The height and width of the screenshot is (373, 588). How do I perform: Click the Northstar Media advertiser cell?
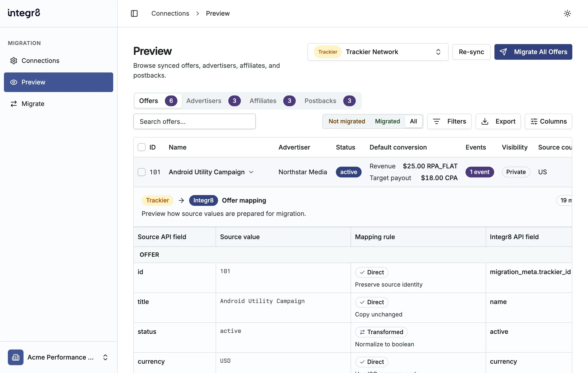tap(303, 172)
